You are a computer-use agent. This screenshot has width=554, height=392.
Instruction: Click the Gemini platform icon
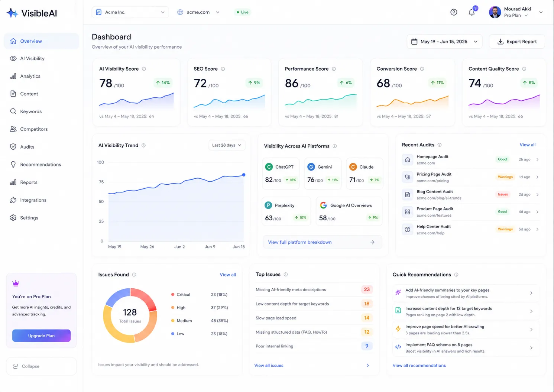[x=311, y=167]
